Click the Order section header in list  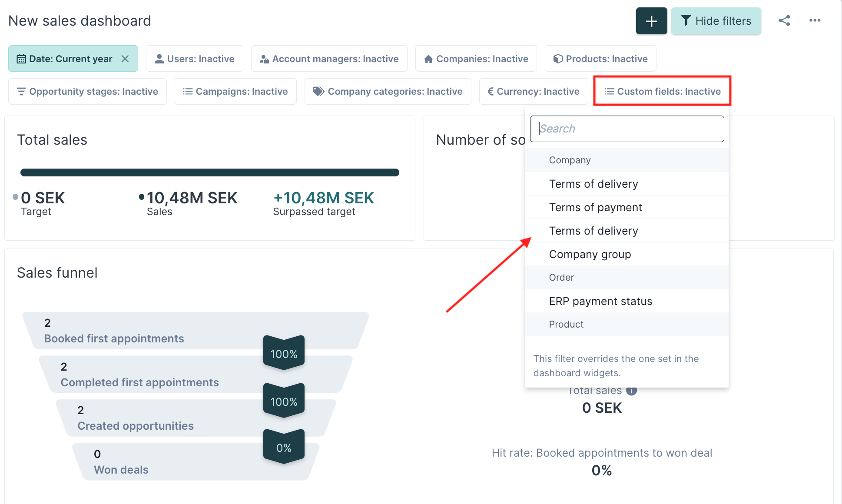[627, 277]
